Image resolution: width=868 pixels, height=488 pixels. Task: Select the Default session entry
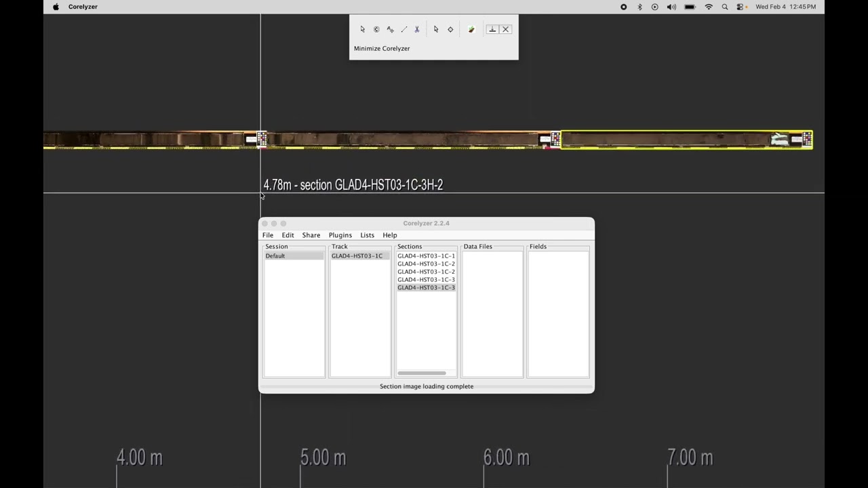(294, 256)
